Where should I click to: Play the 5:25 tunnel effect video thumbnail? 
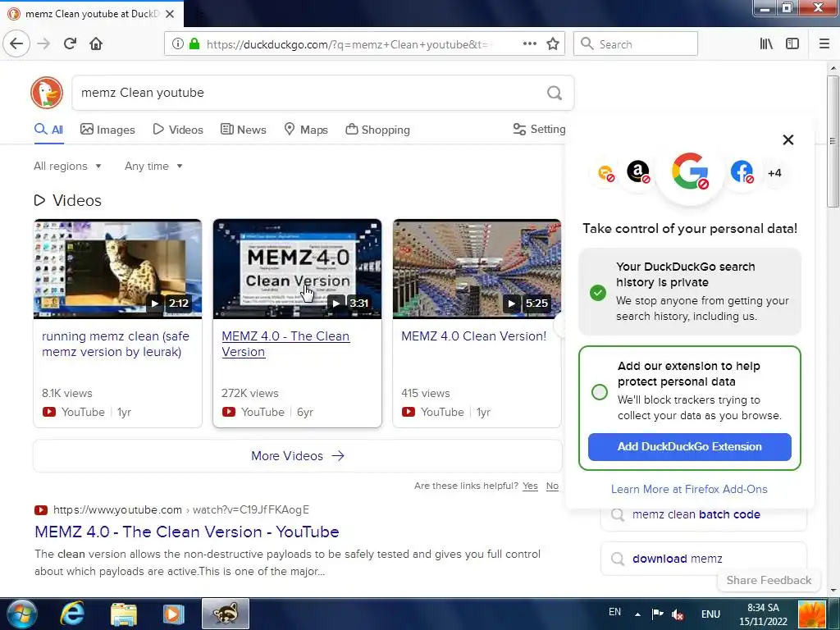point(477,269)
